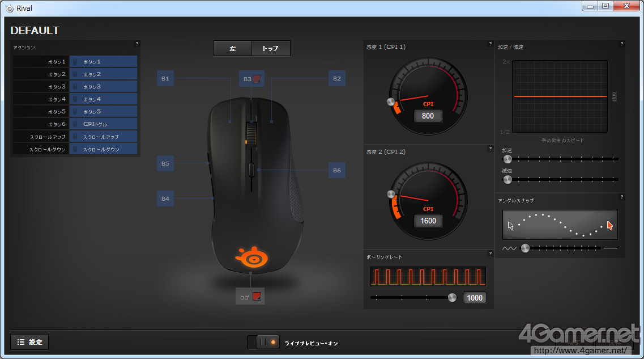Open help for 感度 1 (CPI 1)
The image size is (644, 359).
coord(490,44)
